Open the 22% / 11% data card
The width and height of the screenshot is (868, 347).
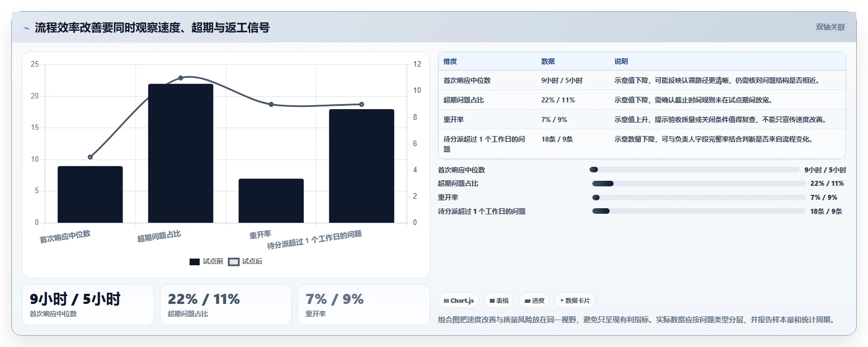(226, 304)
